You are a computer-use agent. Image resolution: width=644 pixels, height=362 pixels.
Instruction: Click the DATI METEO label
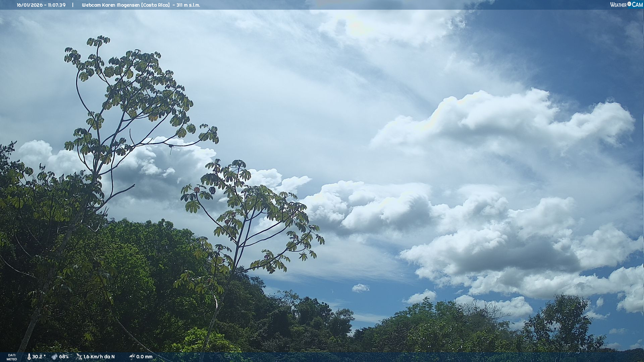[12, 357]
